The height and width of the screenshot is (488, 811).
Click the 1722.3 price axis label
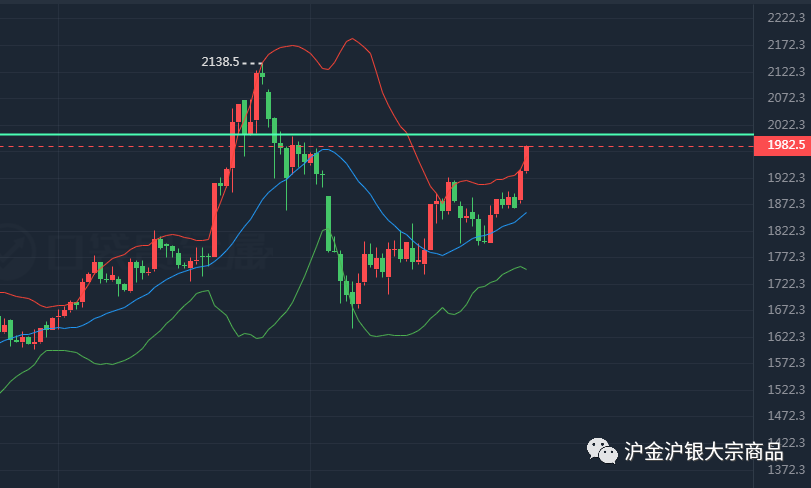coord(786,284)
